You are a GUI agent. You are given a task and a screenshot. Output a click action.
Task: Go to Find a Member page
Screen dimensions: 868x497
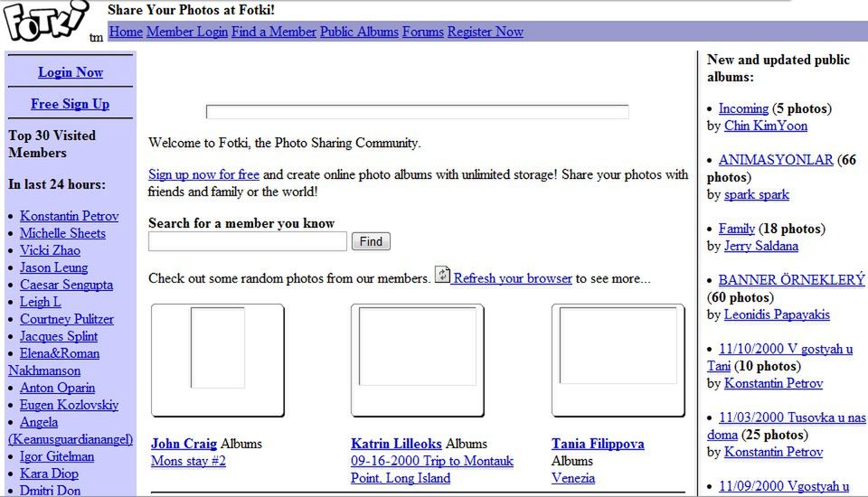273,32
